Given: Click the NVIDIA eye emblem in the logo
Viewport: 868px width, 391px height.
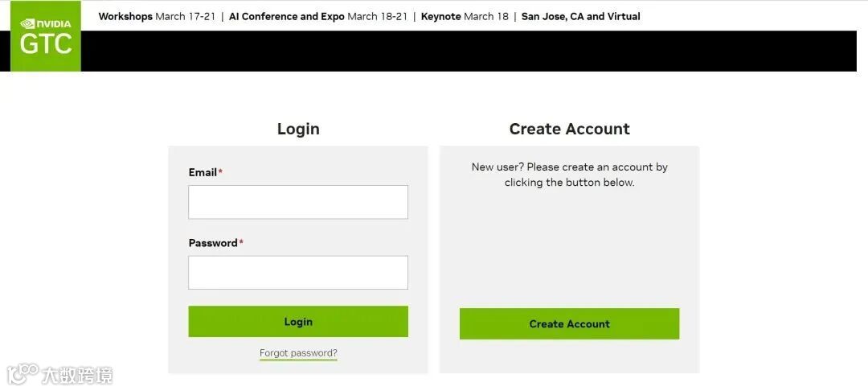Looking at the screenshot, I should (x=27, y=23).
